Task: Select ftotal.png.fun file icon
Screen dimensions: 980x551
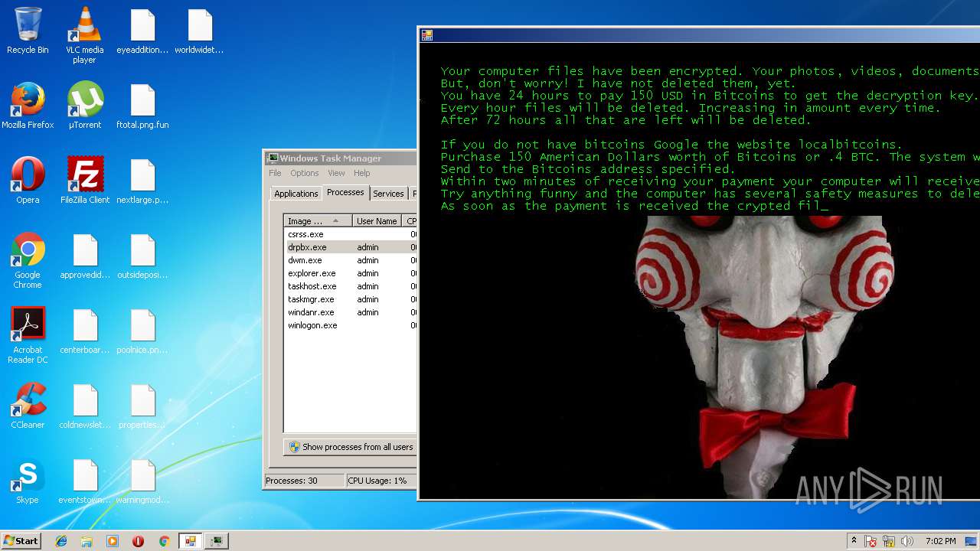Action: click(142, 106)
